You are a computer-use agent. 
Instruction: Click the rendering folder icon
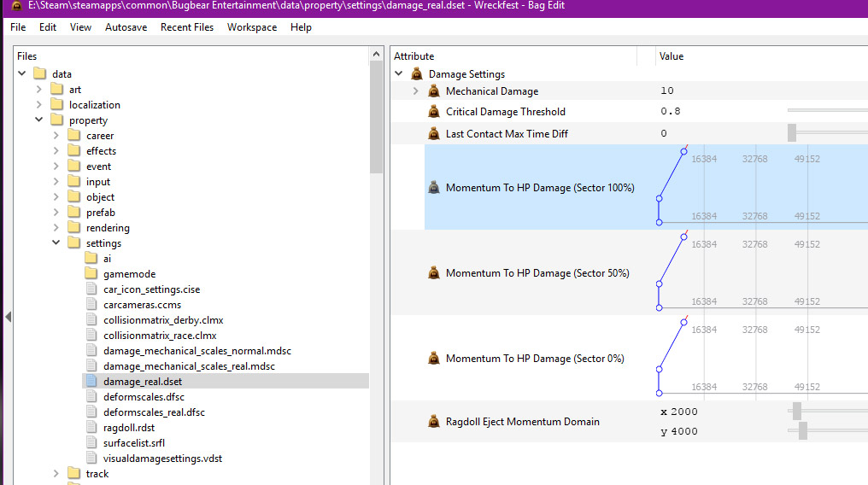tap(74, 227)
